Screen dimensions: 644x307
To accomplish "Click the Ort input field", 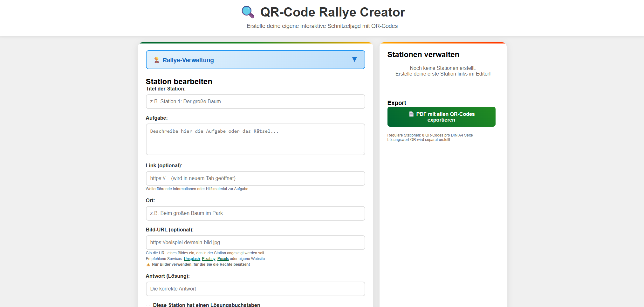I will point(255,213).
